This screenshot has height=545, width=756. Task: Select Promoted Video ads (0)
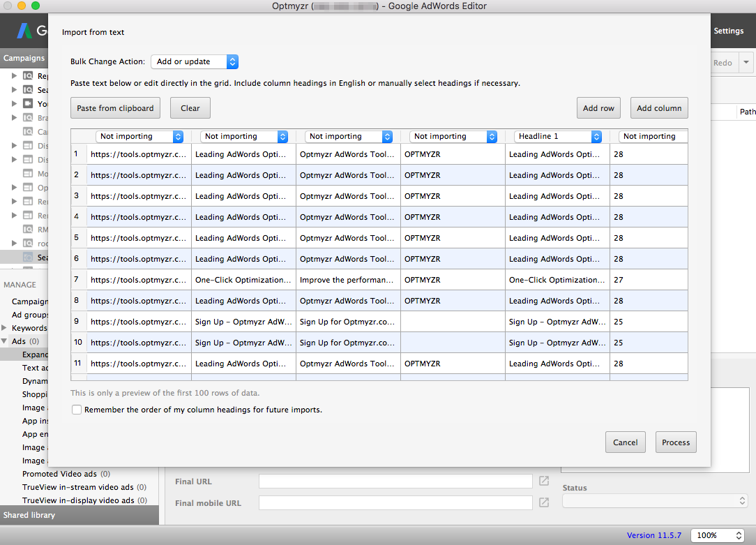66,474
